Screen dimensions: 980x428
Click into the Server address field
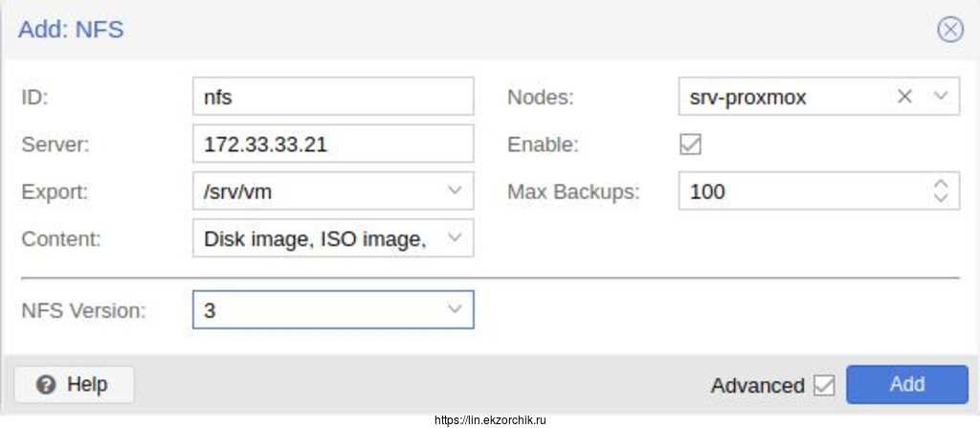click(x=332, y=145)
